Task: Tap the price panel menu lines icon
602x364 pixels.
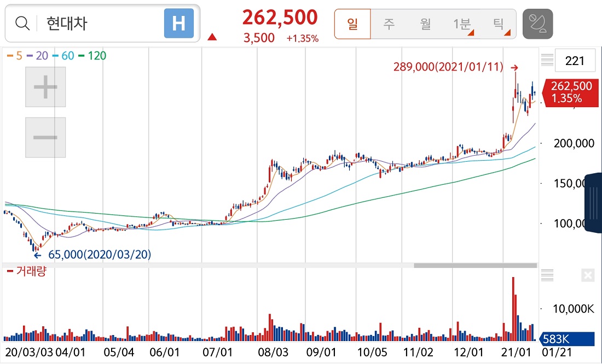Action: coord(547,60)
